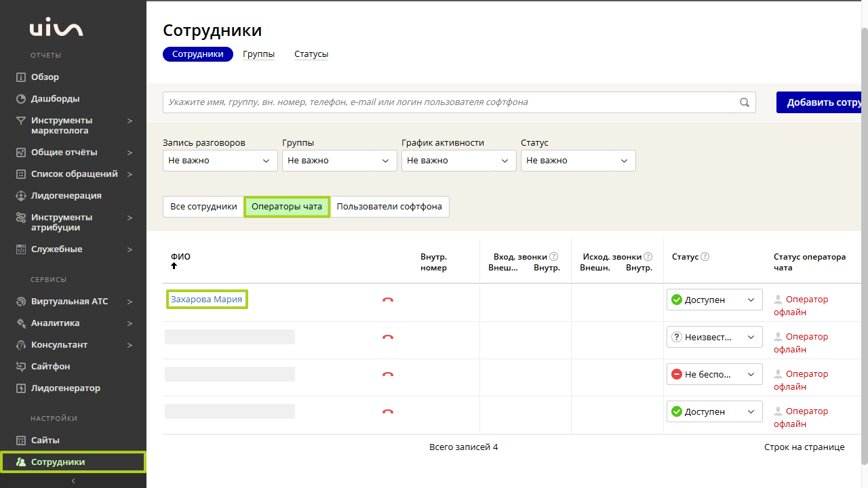The image size is (868, 488).
Task: Click help icon next to Вход. звонки
Action: coord(554,257)
